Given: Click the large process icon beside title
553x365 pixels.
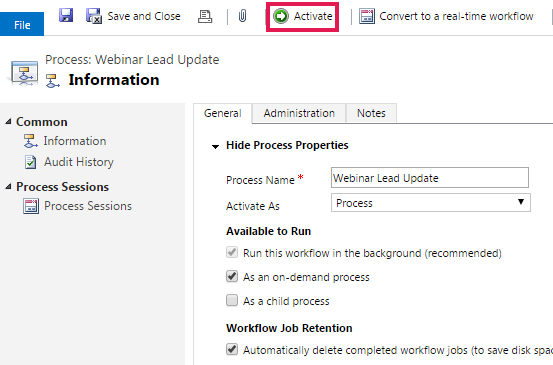Looking at the screenshot, I should 24,73.
